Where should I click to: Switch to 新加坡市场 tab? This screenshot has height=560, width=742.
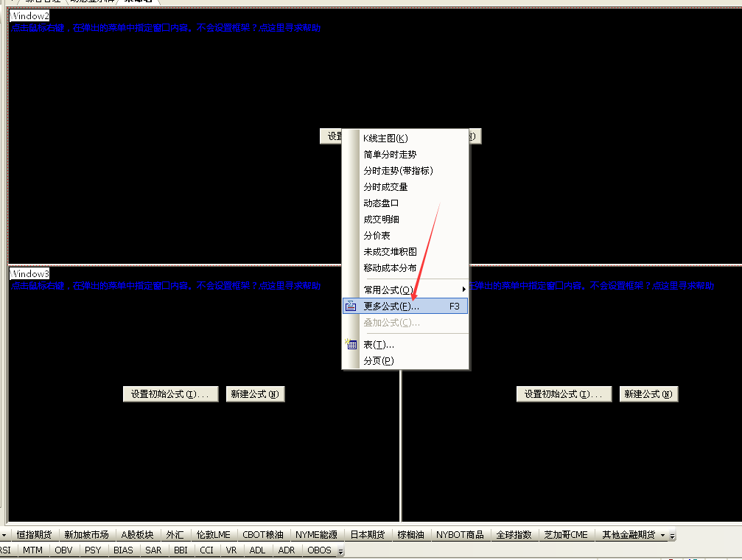pyautogui.click(x=87, y=535)
